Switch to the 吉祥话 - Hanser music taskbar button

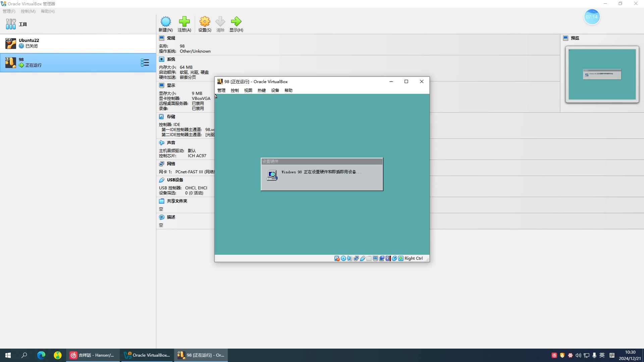(93, 355)
